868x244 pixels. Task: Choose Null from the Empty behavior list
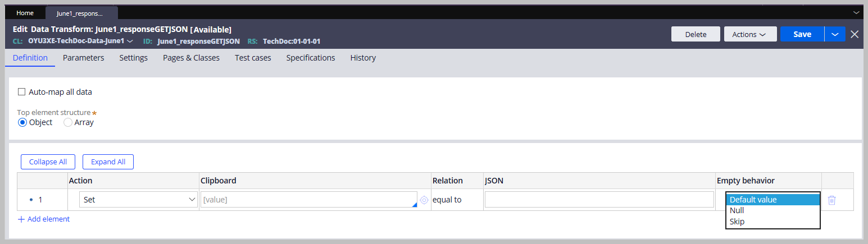tap(737, 210)
